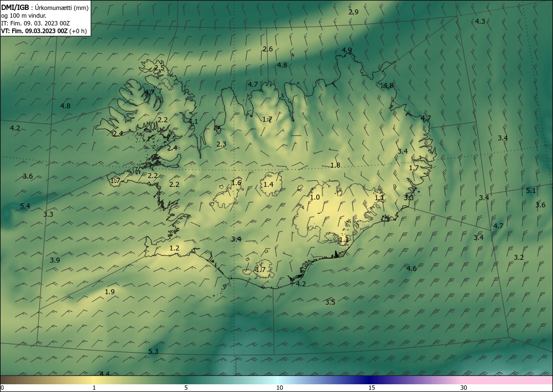Click the map value 3.9
Image resolution: width=553 pixels, height=392 pixels.
(55, 260)
